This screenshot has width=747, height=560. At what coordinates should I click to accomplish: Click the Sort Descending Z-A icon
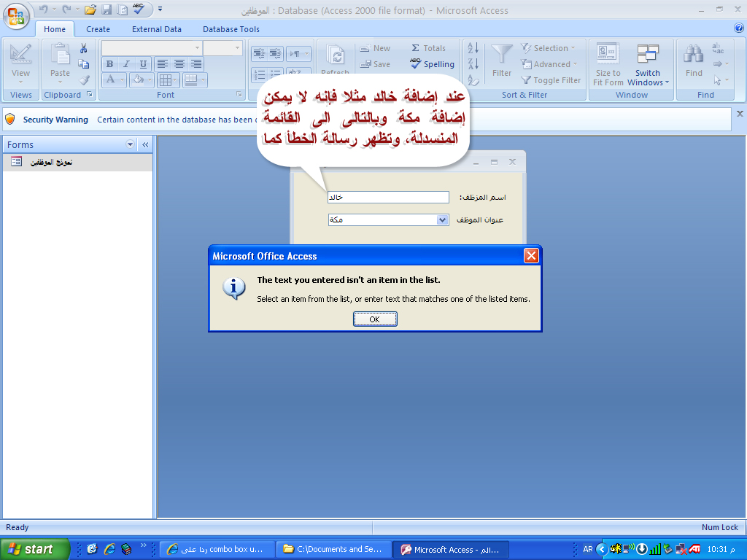click(473, 64)
